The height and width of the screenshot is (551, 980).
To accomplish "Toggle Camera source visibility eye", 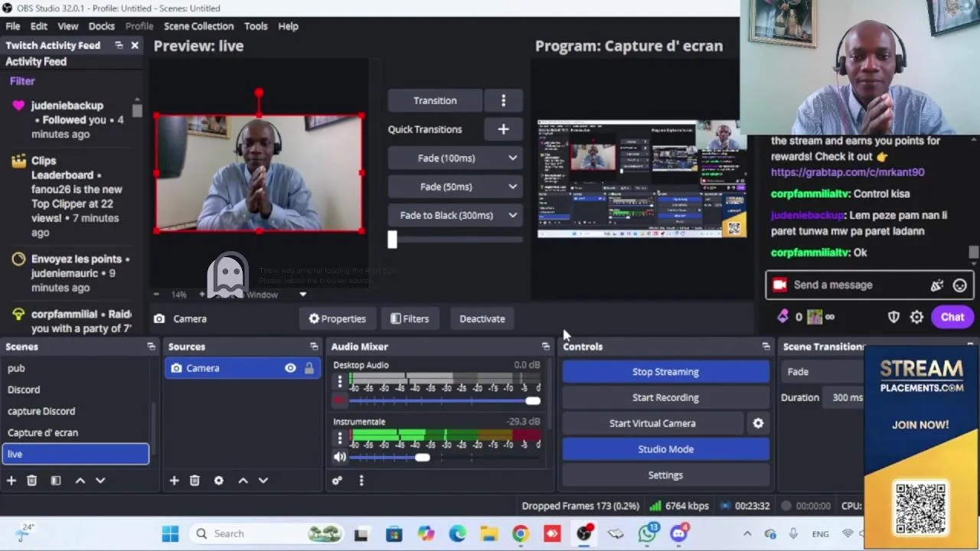I will point(290,368).
